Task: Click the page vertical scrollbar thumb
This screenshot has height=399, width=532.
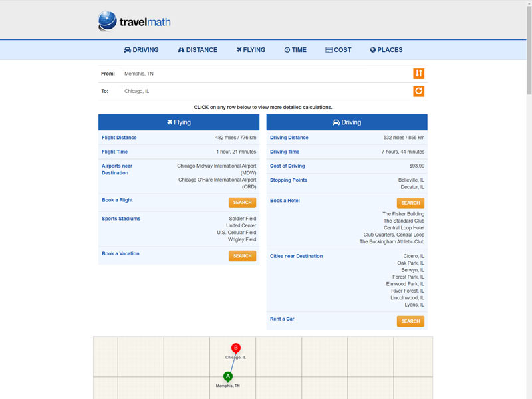Action: click(x=529, y=51)
